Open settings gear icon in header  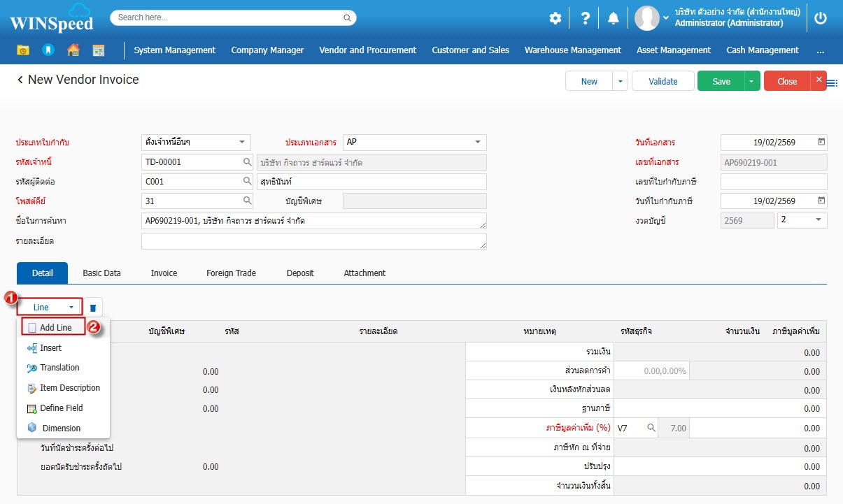coord(555,19)
